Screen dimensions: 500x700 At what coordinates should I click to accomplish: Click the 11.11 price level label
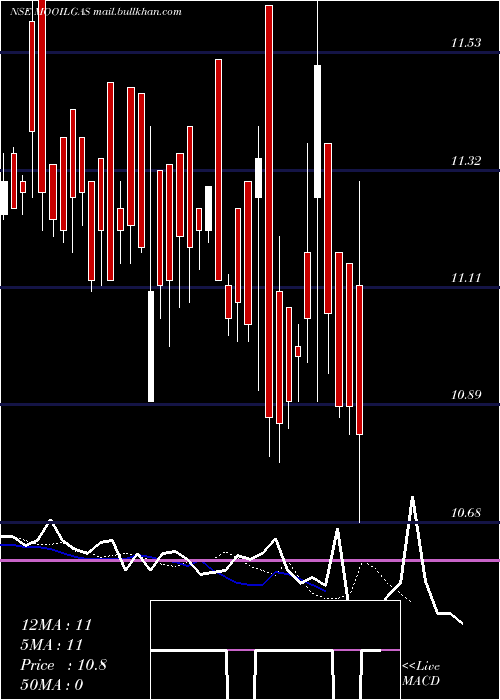[466, 278]
